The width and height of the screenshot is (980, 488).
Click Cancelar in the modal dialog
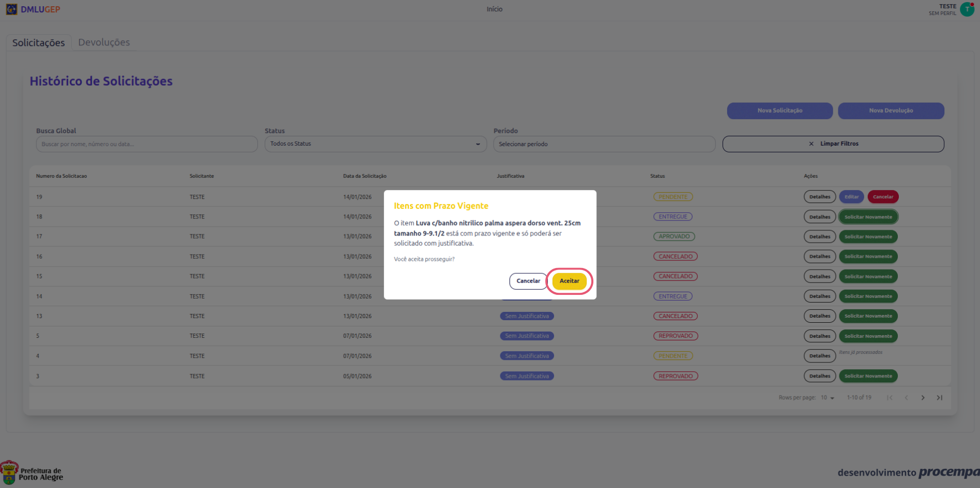[528, 281]
